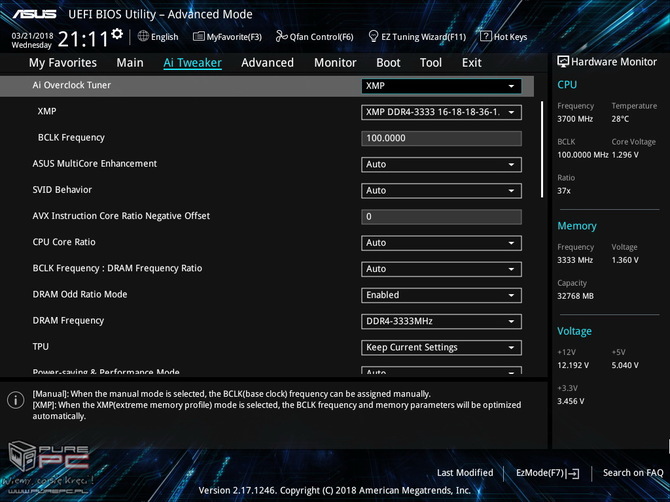The width and height of the screenshot is (670, 502).
Task: Go to the Exit tab
Action: pos(472,63)
